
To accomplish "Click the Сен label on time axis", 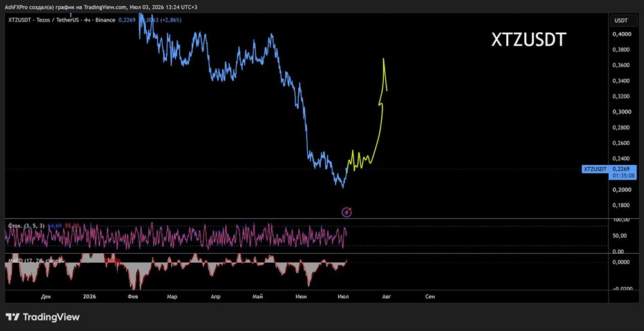I will (430, 296).
